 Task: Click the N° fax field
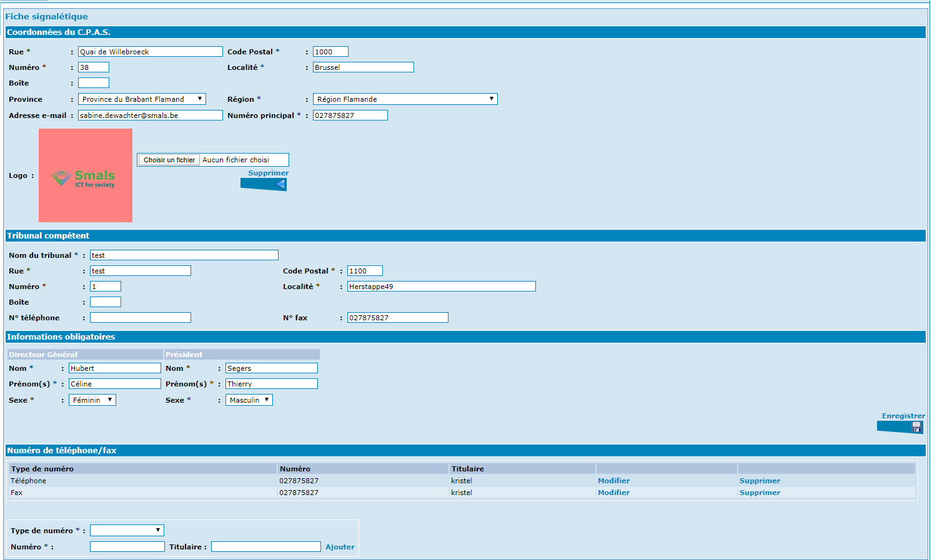point(398,318)
